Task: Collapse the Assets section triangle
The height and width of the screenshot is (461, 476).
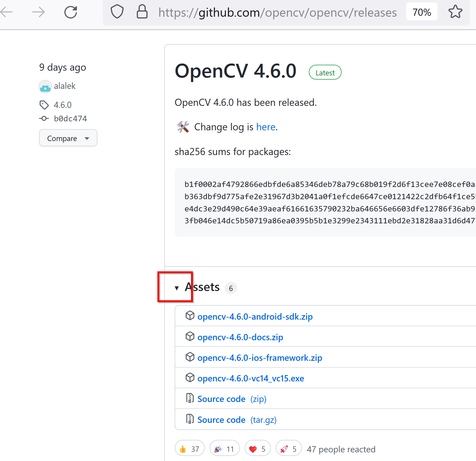Action: click(x=177, y=288)
